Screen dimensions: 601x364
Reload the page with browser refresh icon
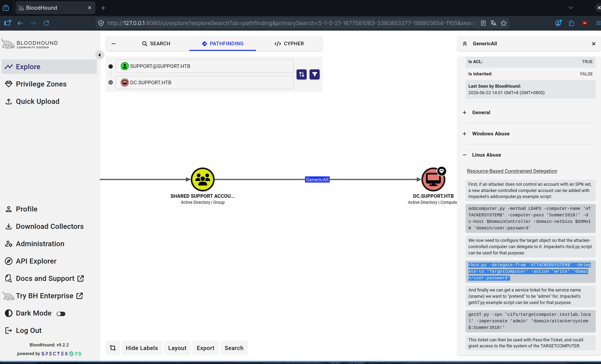(x=46, y=23)
